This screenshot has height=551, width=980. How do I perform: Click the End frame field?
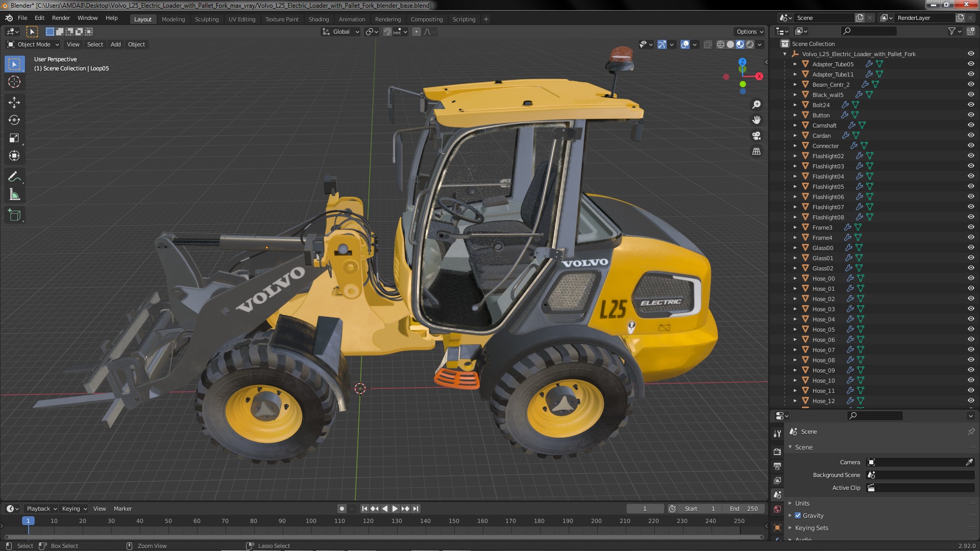click(744, 509)
